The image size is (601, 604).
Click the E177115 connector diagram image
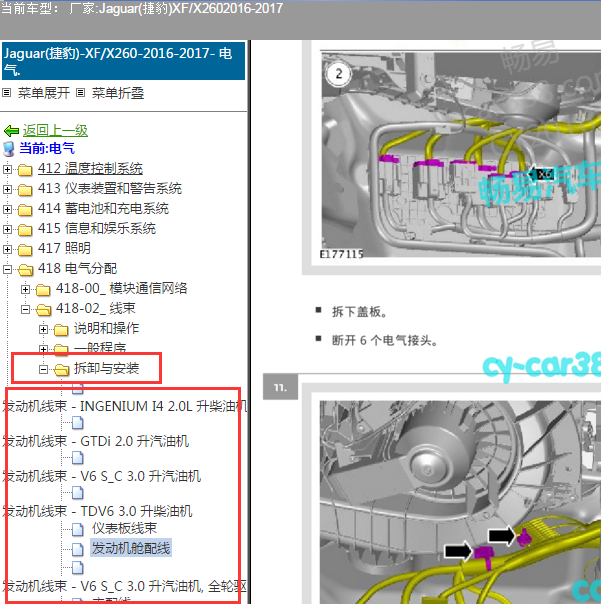pyautogui.click(x=461, y=155)
